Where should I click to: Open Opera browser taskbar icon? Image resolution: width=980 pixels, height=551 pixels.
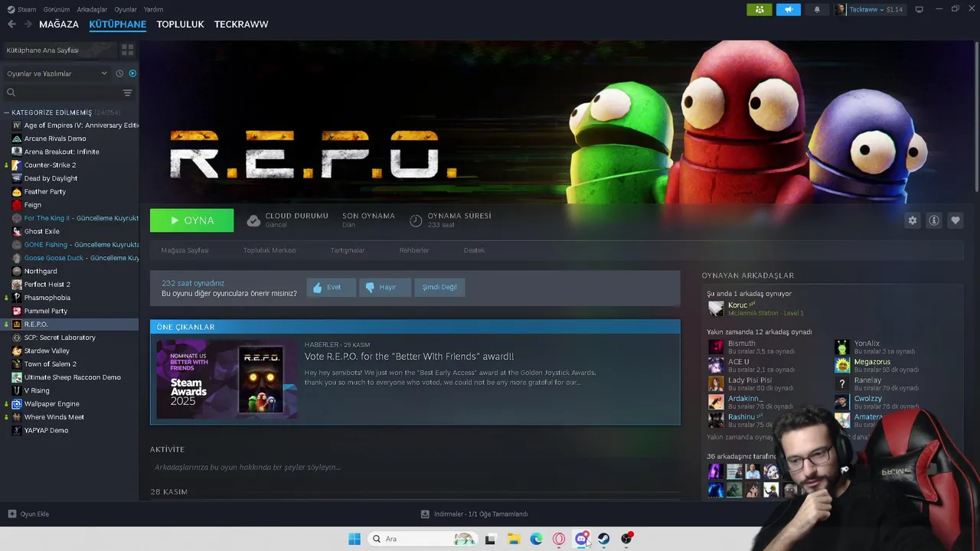(x=559, y=539)
